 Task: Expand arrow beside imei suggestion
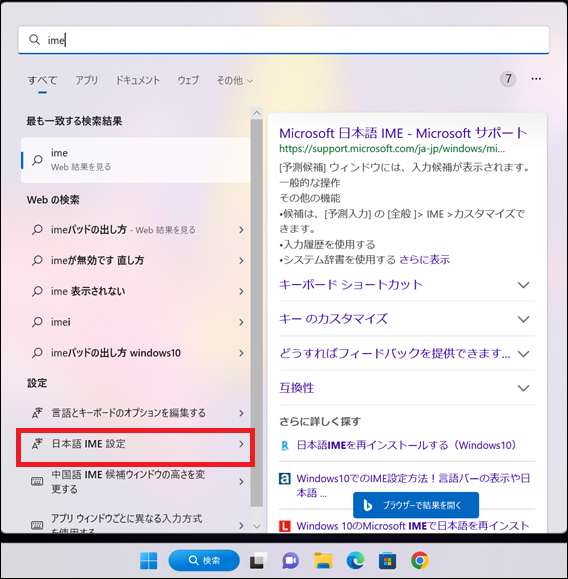click(241, 322)
